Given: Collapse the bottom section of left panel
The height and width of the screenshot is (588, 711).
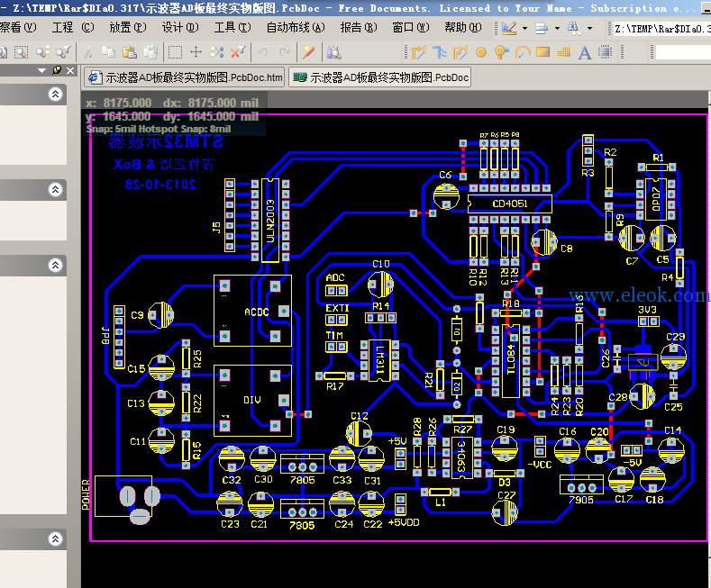Looking at the screenshot, I should (x=55, y=539).
